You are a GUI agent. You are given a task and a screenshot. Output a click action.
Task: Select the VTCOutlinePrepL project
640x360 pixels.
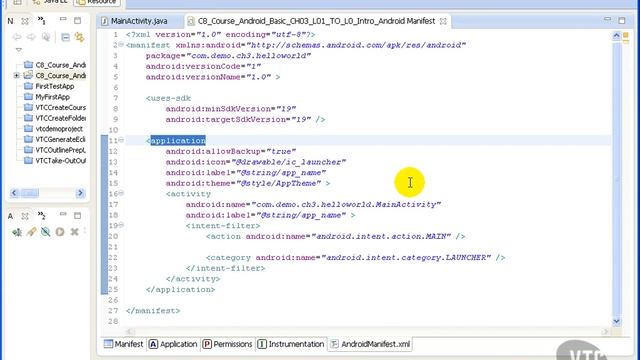tap(60, 150)
